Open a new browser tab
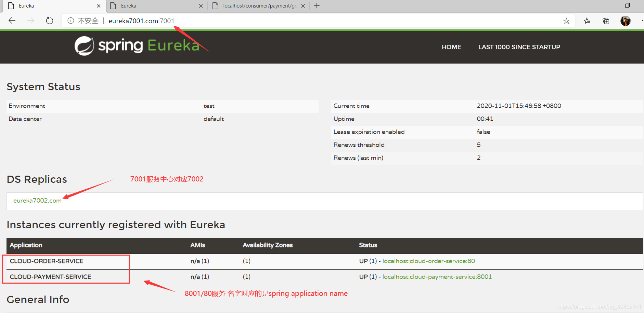This screenshot has height=313, width=644. tap(317, 5)
